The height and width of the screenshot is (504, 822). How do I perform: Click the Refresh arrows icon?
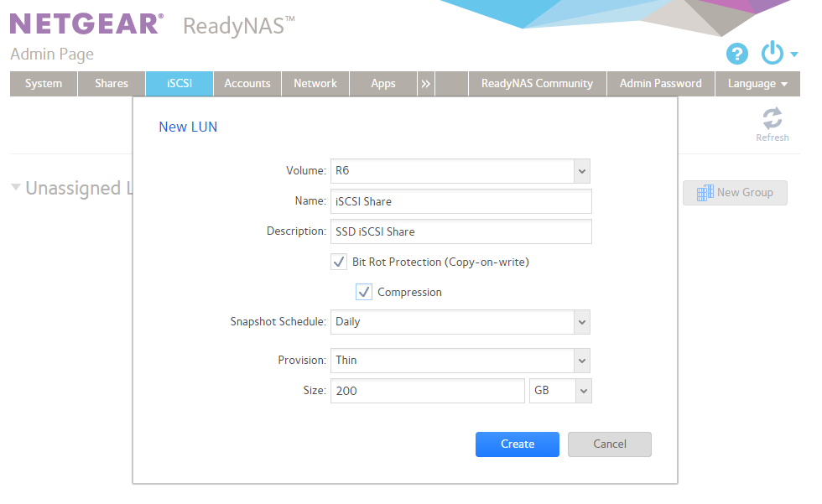pos(773,118)
